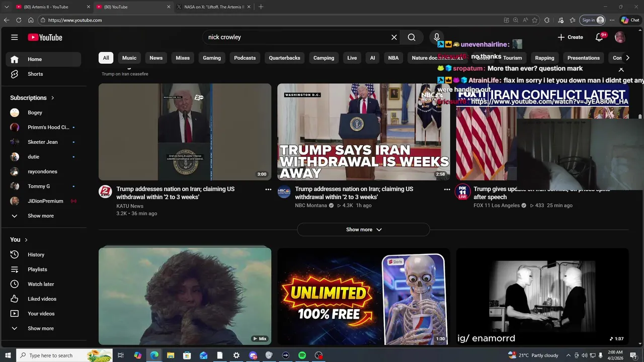Add page to favorites with star icon

[535, 20]
